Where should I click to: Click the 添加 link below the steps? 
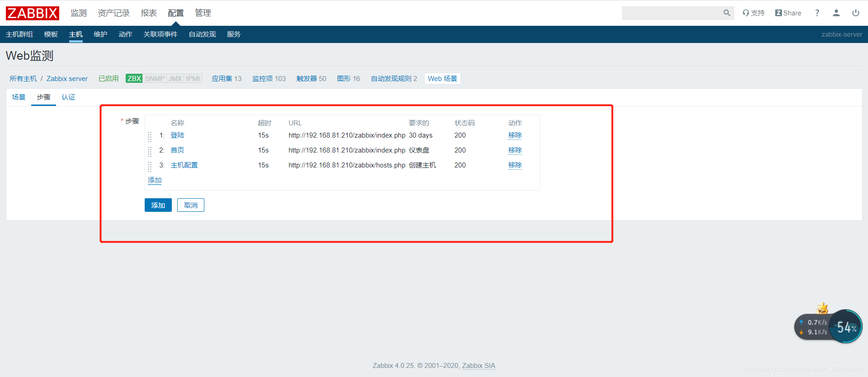155,180
